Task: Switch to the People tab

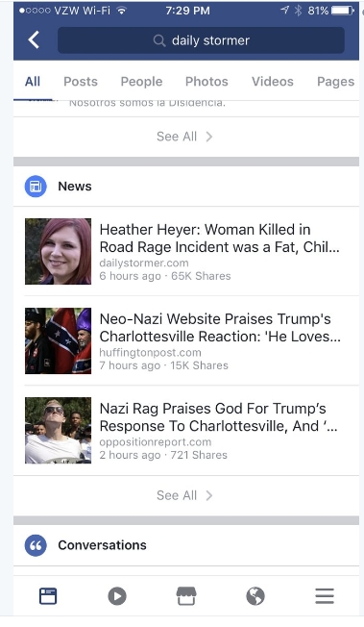Action: (x=141, y=82)
